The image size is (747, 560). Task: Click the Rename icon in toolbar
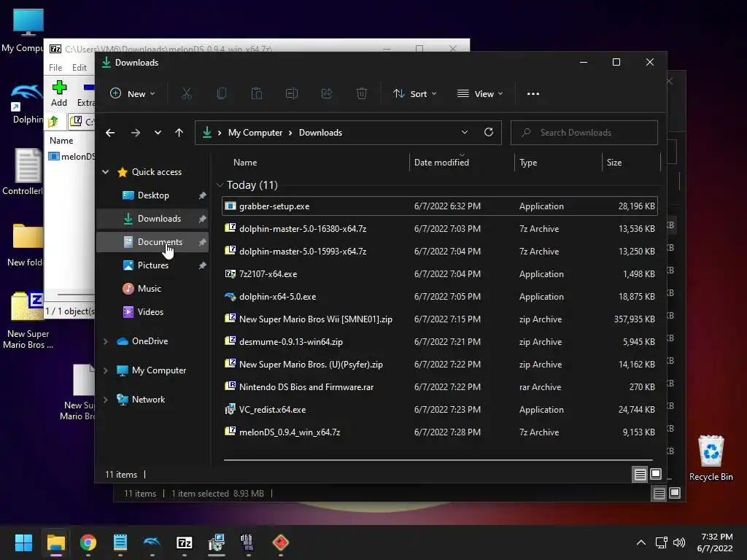point(292,94)
